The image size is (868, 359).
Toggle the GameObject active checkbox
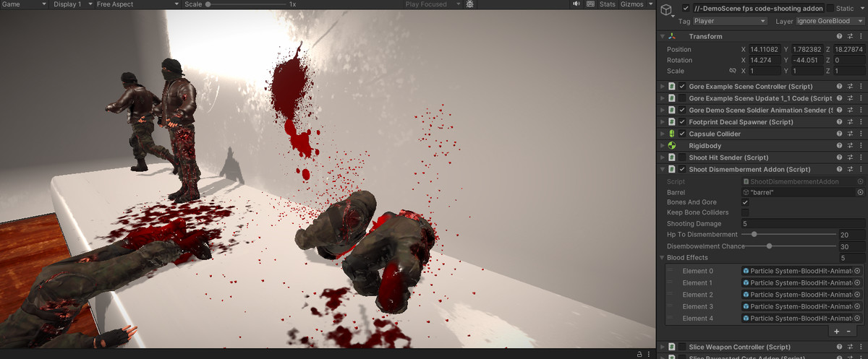point(686,8)
